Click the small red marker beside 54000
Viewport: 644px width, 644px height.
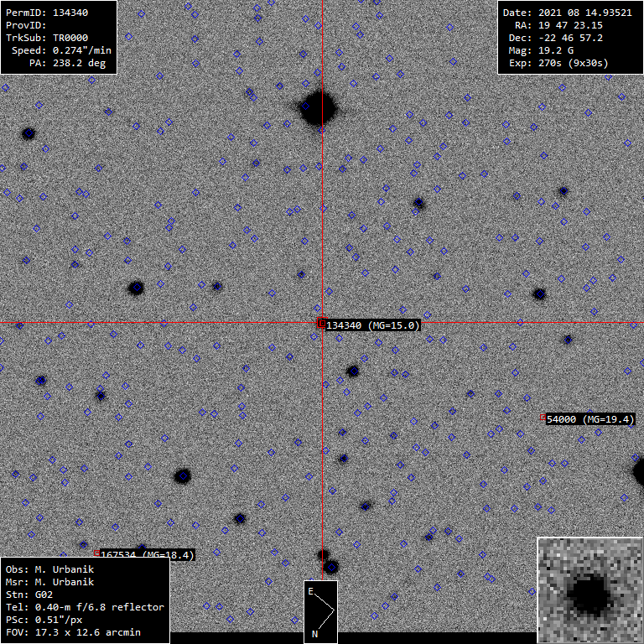543,418
